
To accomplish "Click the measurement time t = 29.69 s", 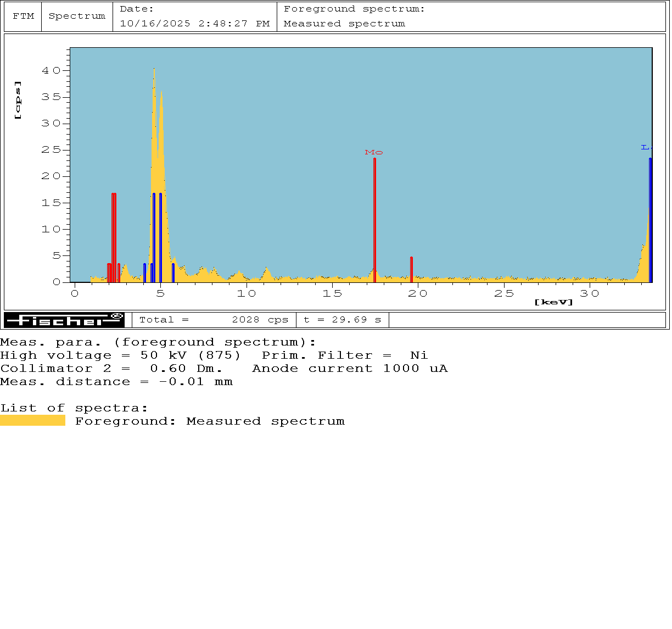I will (x=342, y=320).
